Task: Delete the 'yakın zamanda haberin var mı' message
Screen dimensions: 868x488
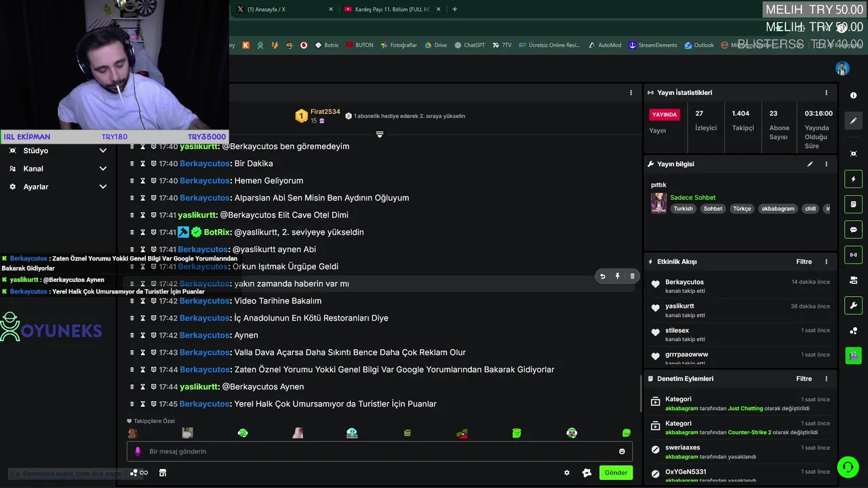Action: (x=632, y=277)
